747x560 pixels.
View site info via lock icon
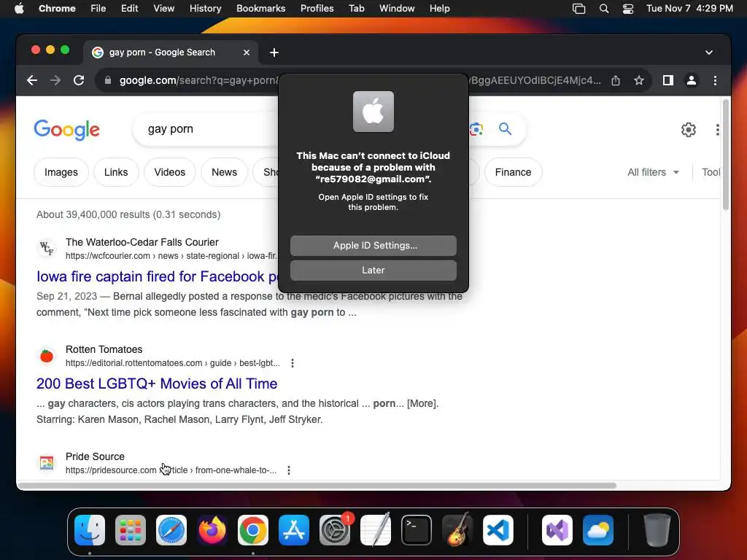coord(108,80)
